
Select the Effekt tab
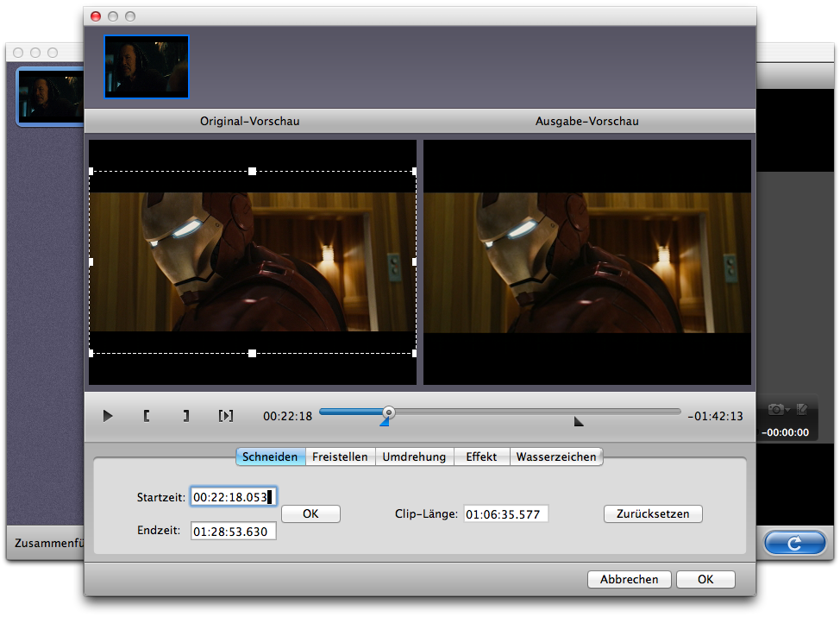[x=481, y=456]
